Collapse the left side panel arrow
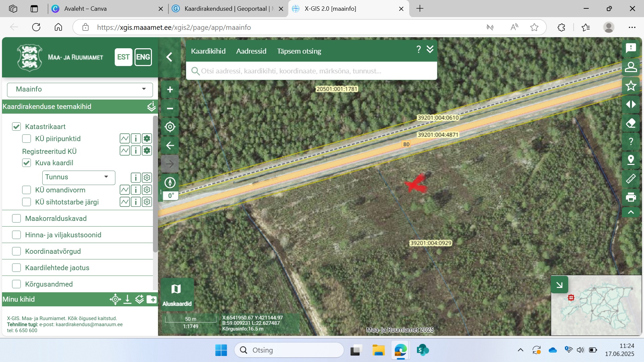 [169, 57]
